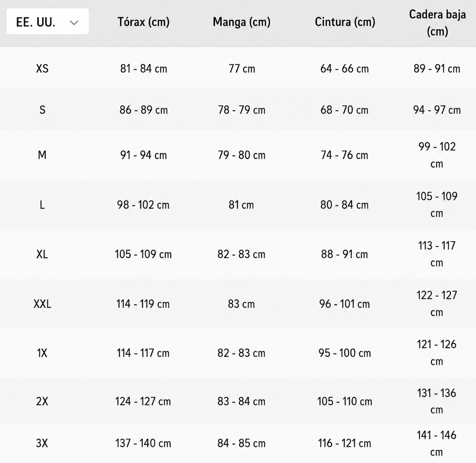Screen dimensions: 476x463
Task: Click the 141 - 146 cm cadera cell
Action: pos(437,443)
